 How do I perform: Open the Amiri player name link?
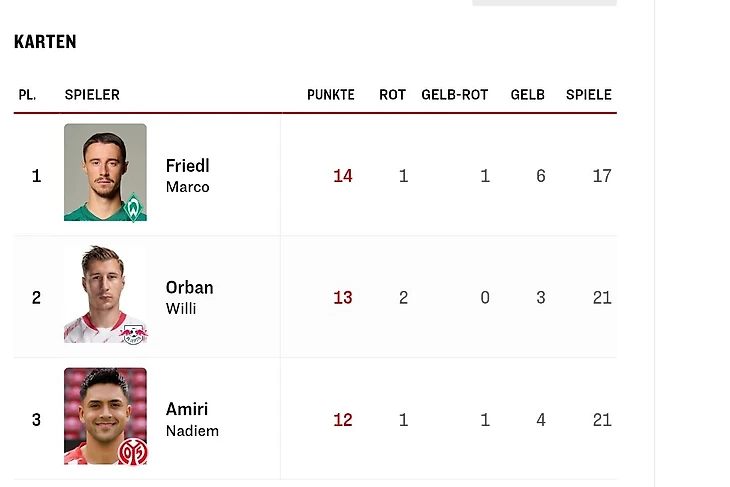pyautogui.click(x=187, y=410)
